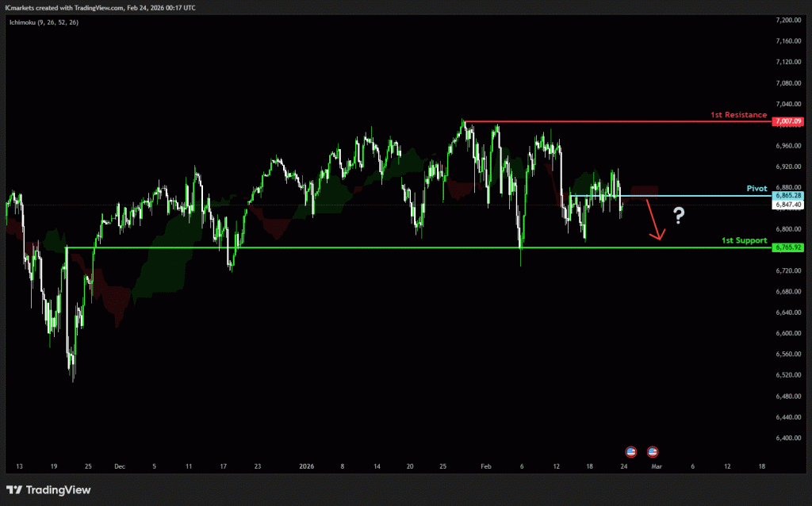Click the 7,200.00 price axis label
This screenshot has width=812, height=506.
click(x=791, y=19)
